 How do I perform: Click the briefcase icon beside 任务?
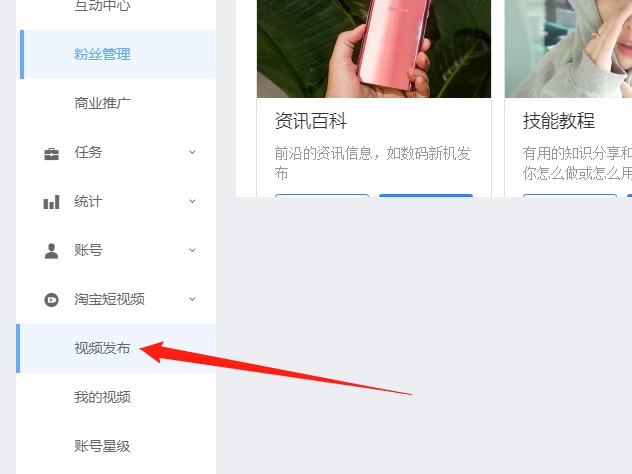click(51, 154)
